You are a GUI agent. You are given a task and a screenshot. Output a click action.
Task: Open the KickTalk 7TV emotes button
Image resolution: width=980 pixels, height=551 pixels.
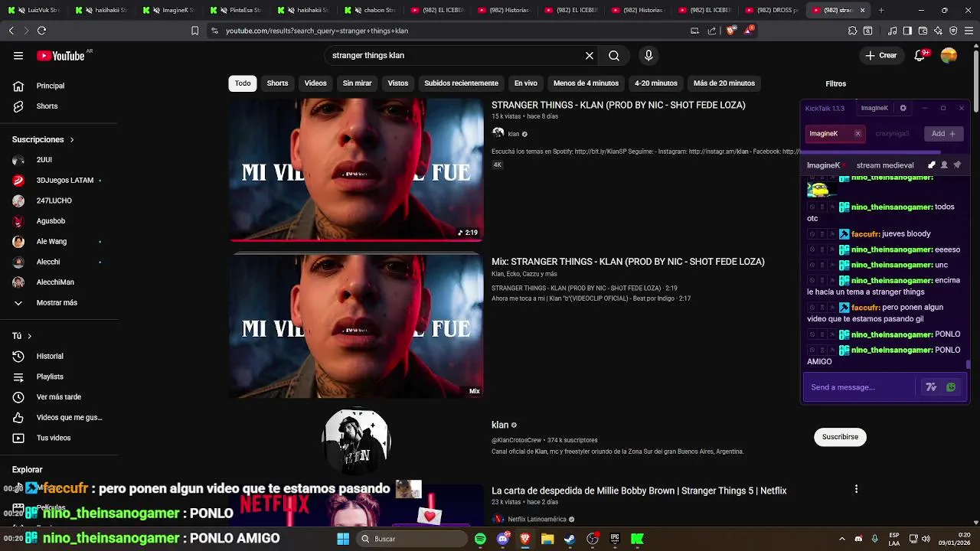[931, 387]
